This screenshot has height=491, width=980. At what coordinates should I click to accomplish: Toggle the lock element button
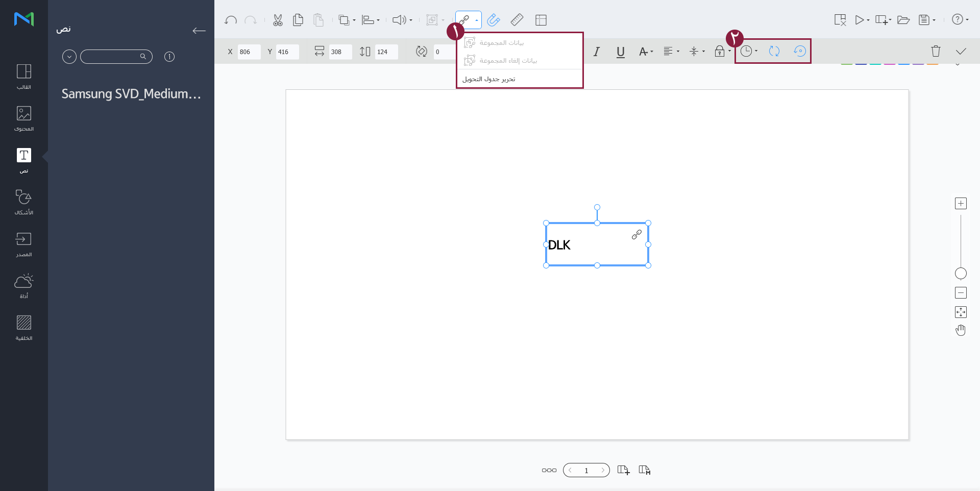click(x=720, y=51)
